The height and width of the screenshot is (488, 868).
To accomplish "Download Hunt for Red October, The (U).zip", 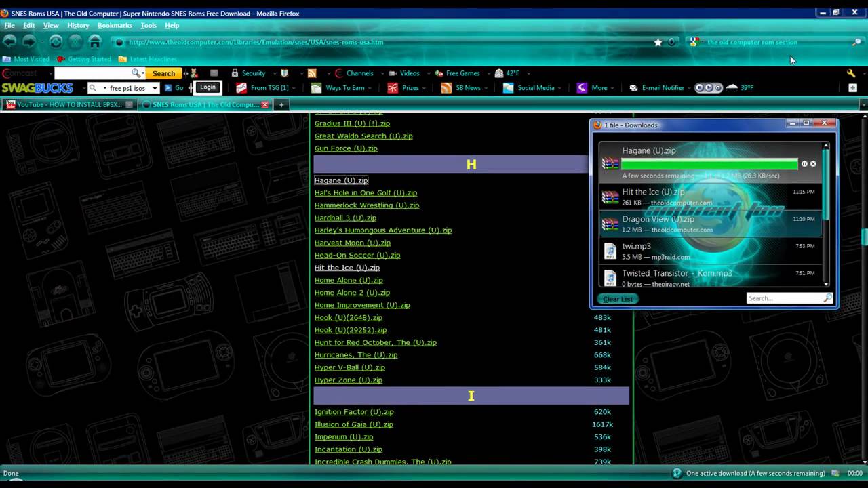I will click(375, 342).
